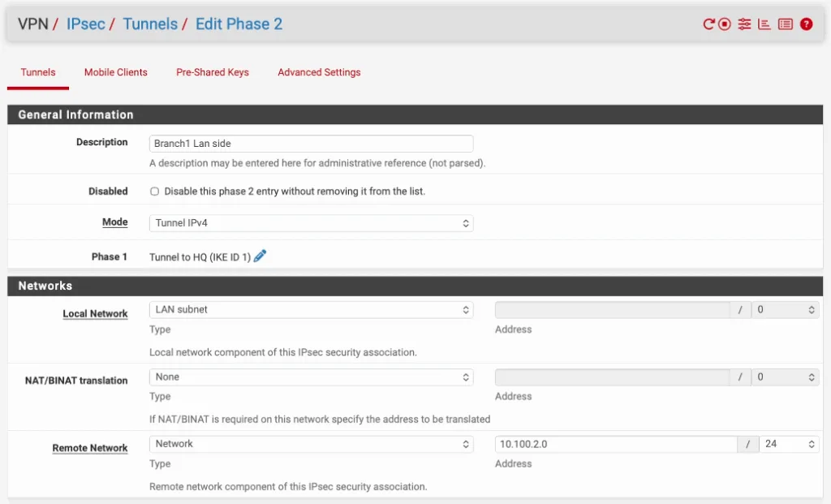Open the Pre-Shared Keys tab

tap(213, 72)
